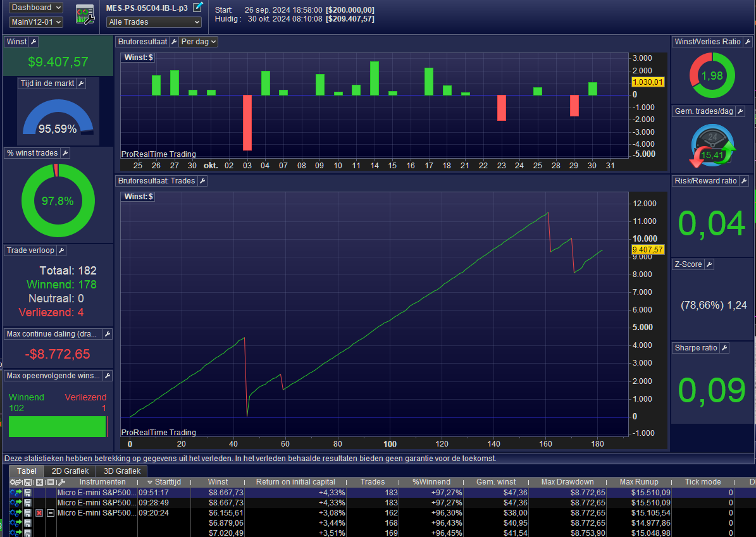Open the Z-Score wrench settings
Image resolution: width=756 pixels, height=537 pixels.
pos(709,264)
